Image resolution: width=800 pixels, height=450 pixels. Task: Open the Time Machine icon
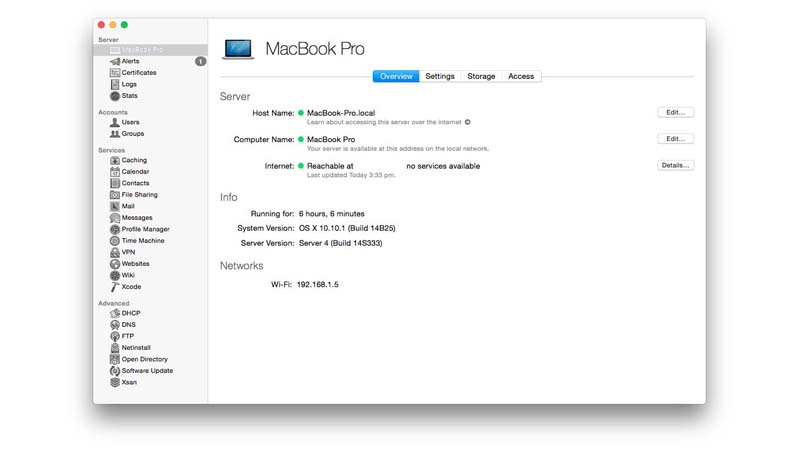115,241
